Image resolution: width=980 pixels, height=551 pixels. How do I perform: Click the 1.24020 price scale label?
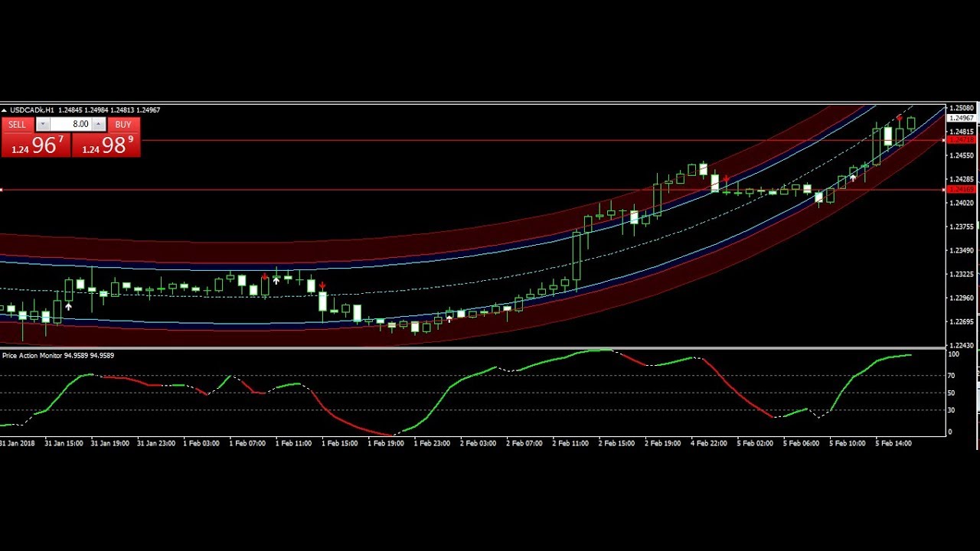click(962, 203)
